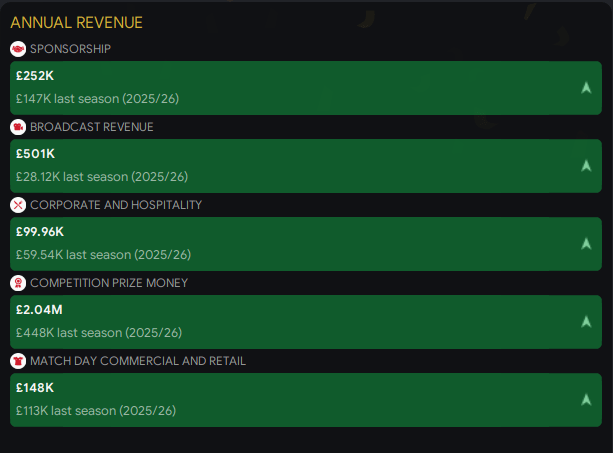The width and height of the screenshot is (613, 453).
Task: Expand the Match Day Commercial trend arrow
Action: 586,400
